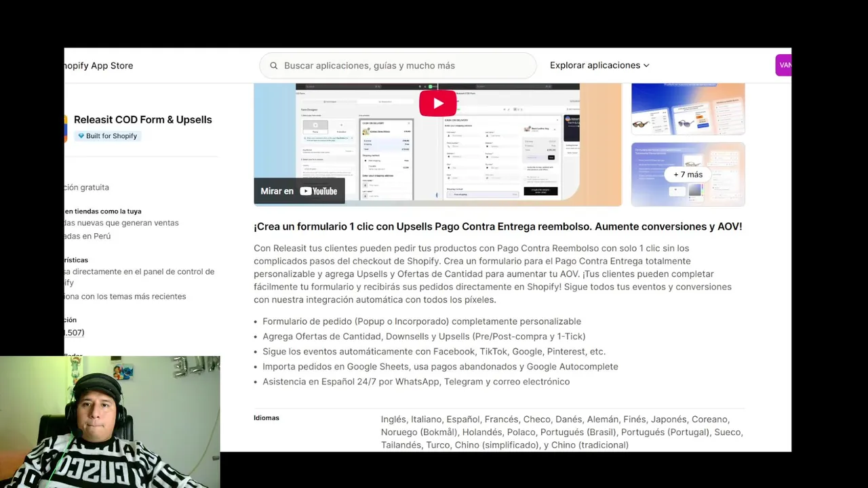
Task: Click the Built for Shopify diamond icon
Action: 81,136
